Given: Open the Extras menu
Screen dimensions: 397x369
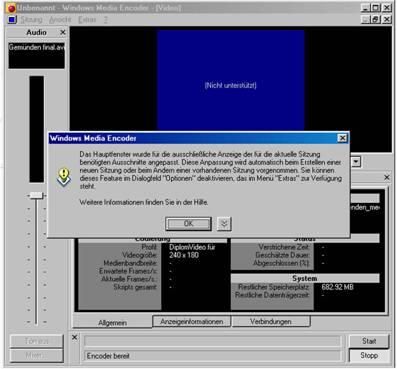Looking at the screenshot, I should [87, 20].
